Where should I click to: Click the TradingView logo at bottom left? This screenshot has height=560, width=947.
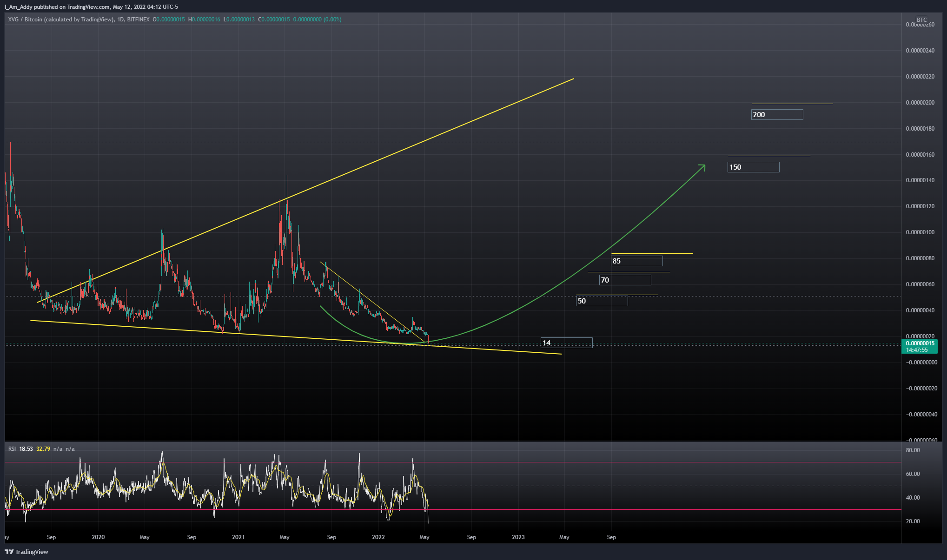[x=26, y=552]
